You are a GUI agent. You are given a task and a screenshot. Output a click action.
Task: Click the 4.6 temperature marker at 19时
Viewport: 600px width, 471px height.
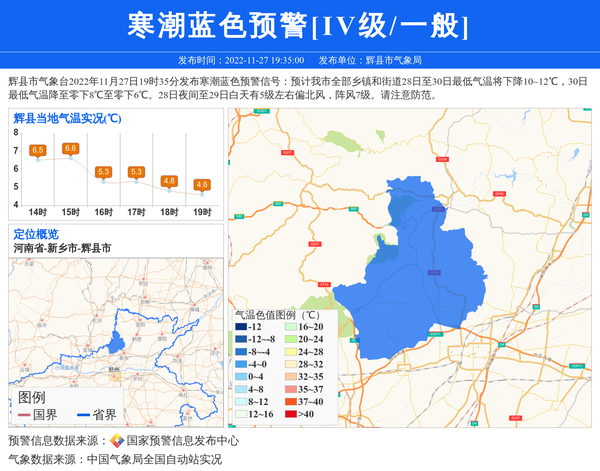pos(202,184)
